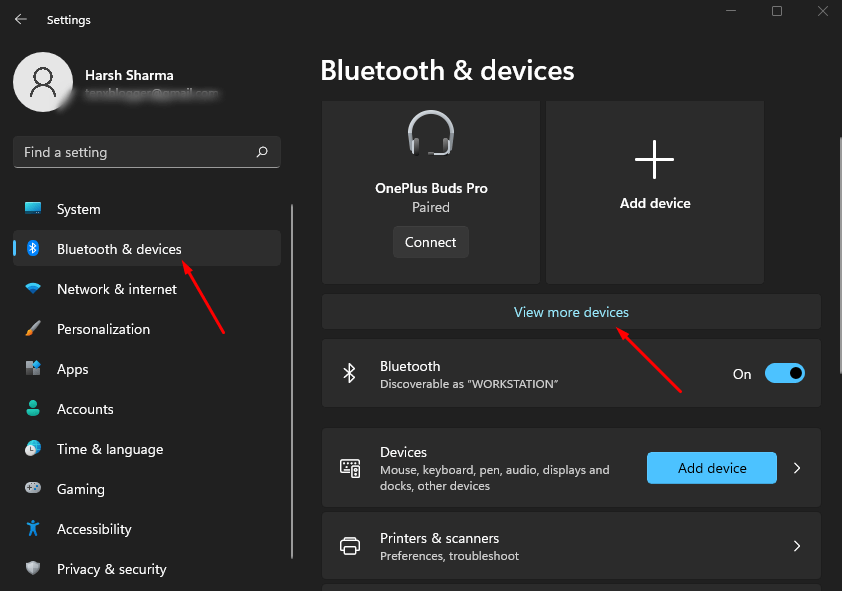Click the Network & internet Wi-Fi icon
Screen dimensions: 842x591
33,289
